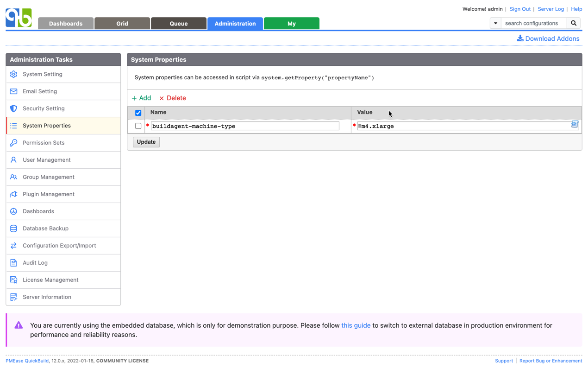
Task: Click the script editor icon in Value field
Action: click(x=575, y=124)
